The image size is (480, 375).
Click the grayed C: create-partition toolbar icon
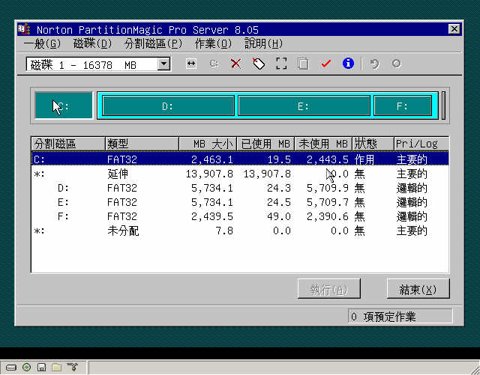coord(214,63)
